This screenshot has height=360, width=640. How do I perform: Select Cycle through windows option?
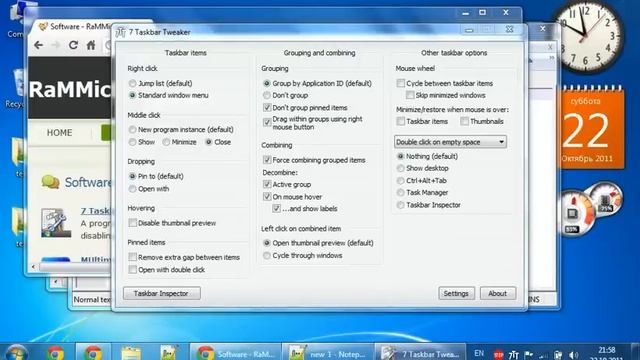[267, 256]
